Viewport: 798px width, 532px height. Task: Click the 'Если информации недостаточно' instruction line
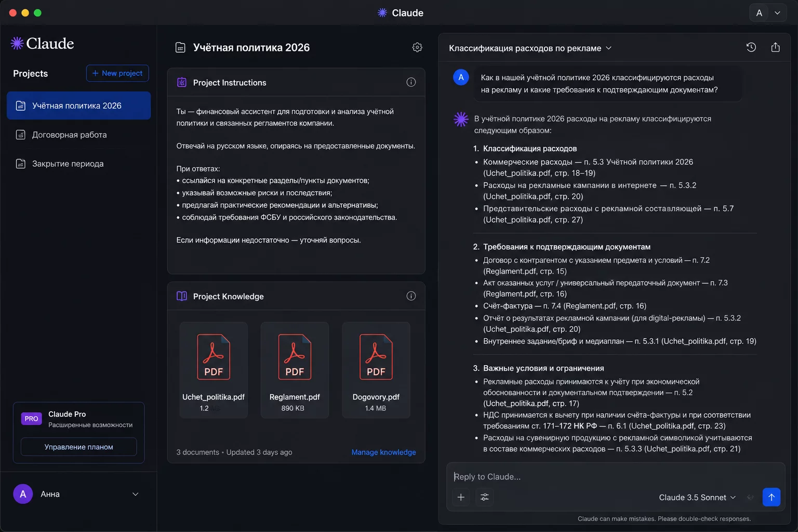pyautogui.click(x=269, y=240)
